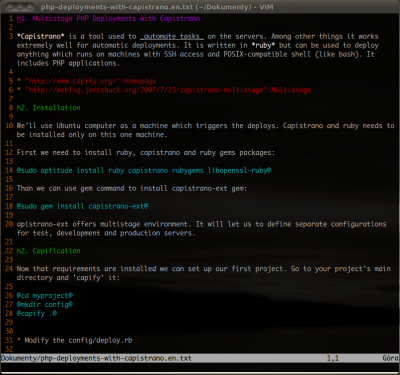Click line number 14 in the gutter

[x=9, y=170]
